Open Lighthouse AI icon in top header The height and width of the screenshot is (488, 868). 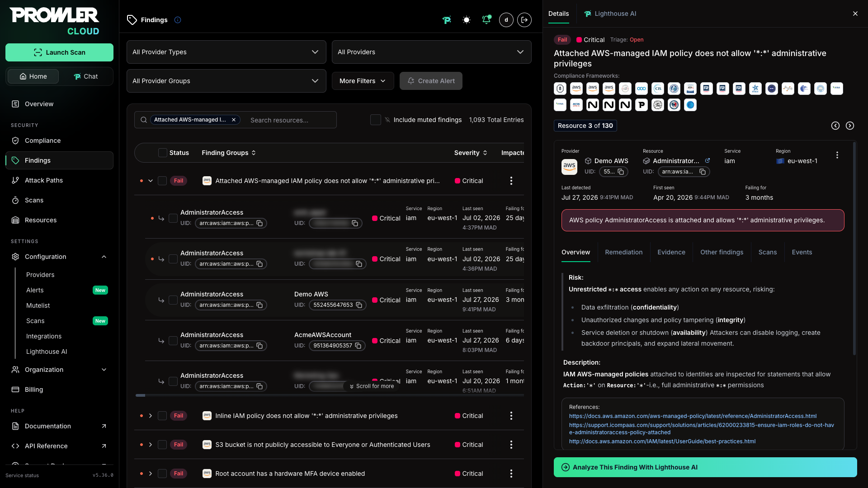coord(447,20)
